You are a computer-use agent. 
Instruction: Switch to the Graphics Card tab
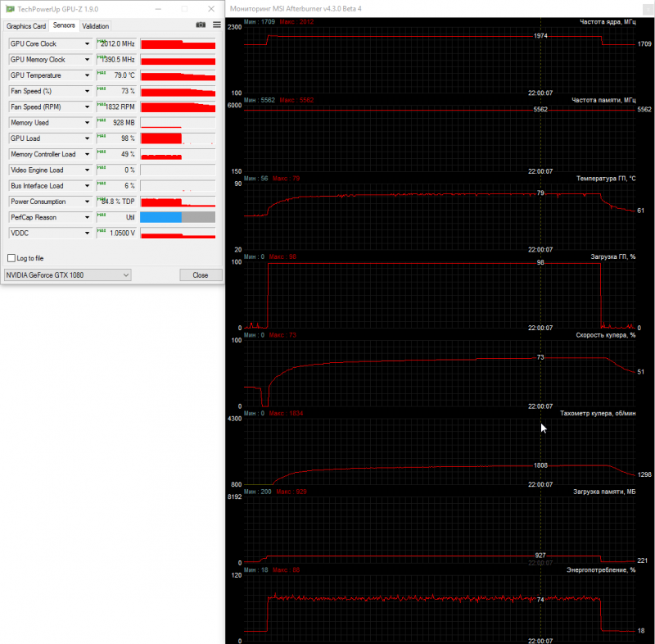(26, 26)
